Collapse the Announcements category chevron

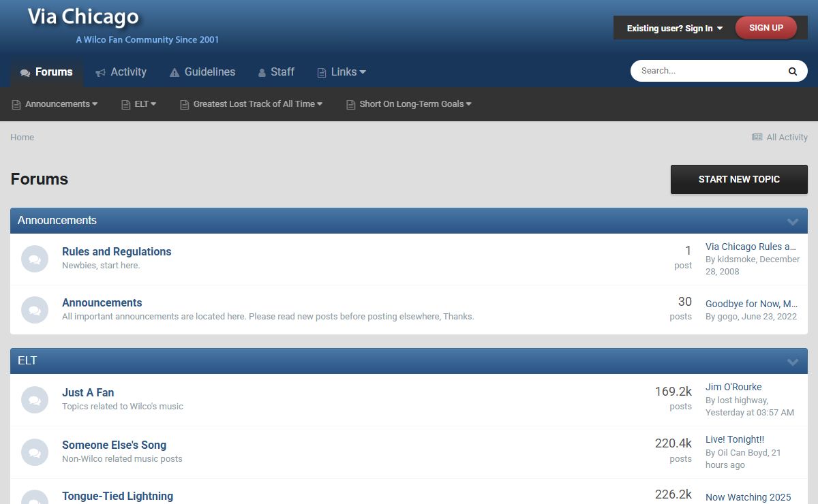tap(793, 221)
